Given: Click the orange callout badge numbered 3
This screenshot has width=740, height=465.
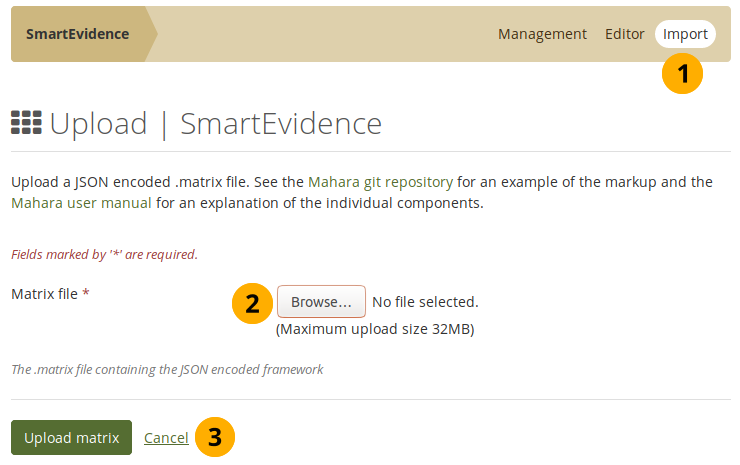Looking at the screenshot, I should 214,437.
